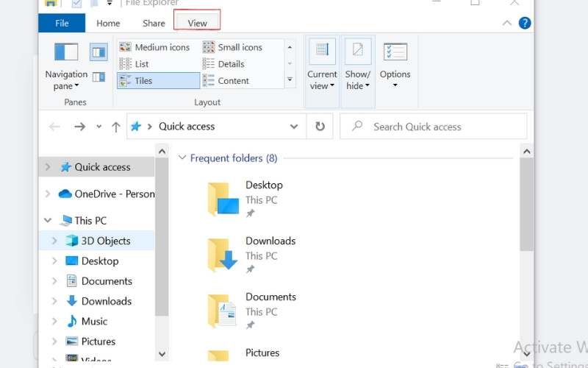Refresh the Quick access view
Viewport: 588px width, 368px height.
click(320, 127)
